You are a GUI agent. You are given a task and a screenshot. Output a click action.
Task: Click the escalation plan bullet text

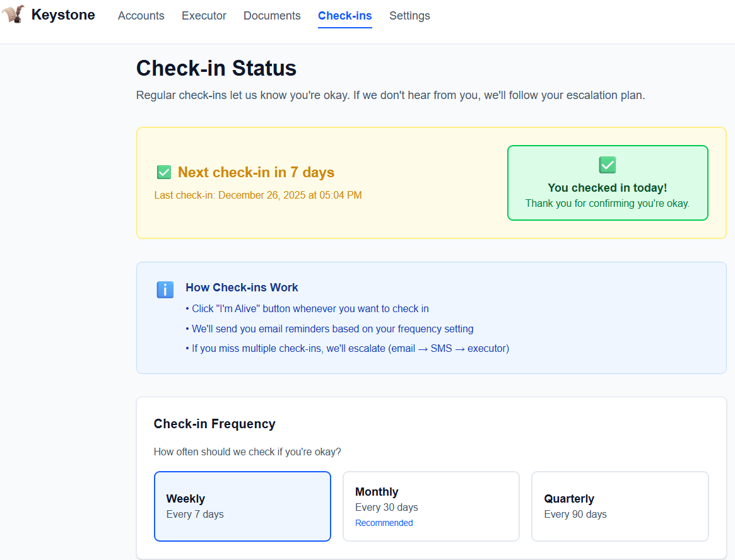click(347, 348)
